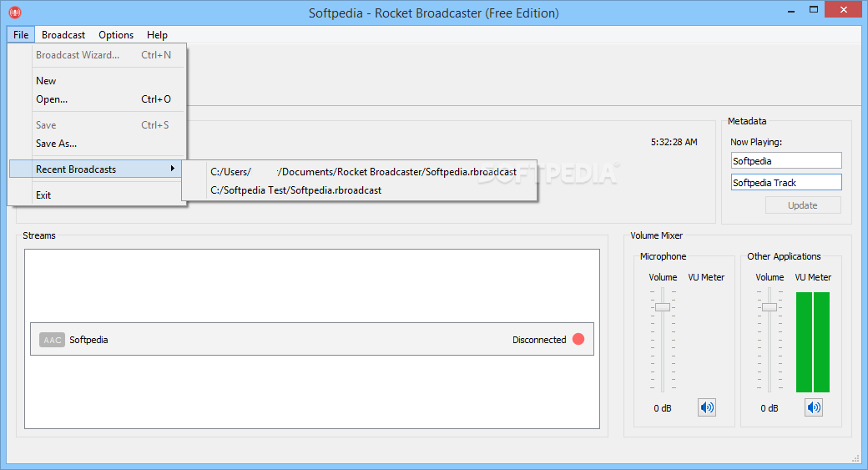
Task: Click the Disconnected status text
Action: [x=539, y=340]
